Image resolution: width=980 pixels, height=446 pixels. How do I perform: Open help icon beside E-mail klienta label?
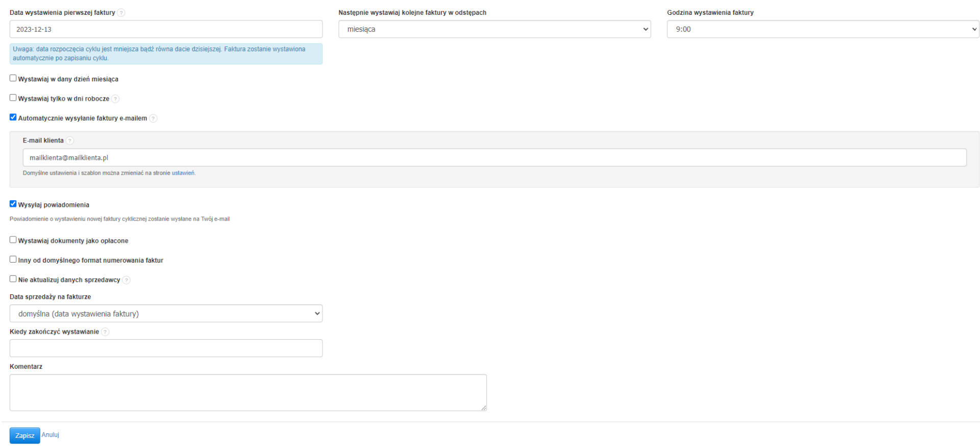pyautogui.click(x=70, y=140)
